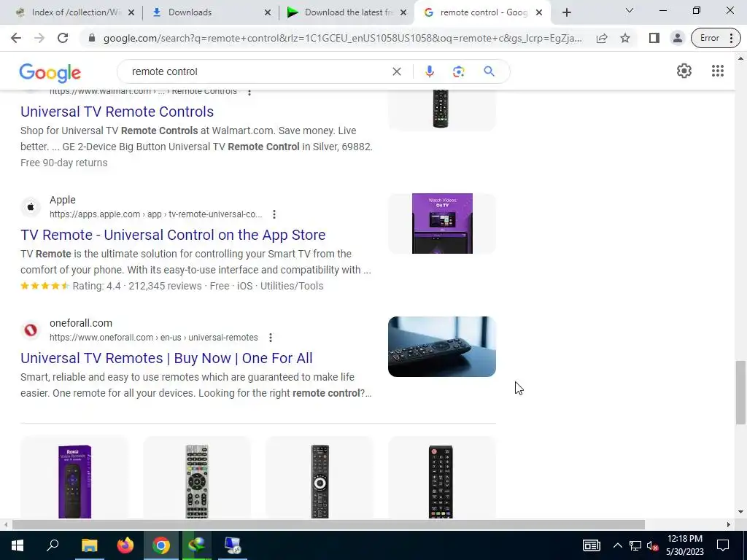Open File Explorer from taskbar
Viewport: 747px width, 560px height.
[89, 545]
